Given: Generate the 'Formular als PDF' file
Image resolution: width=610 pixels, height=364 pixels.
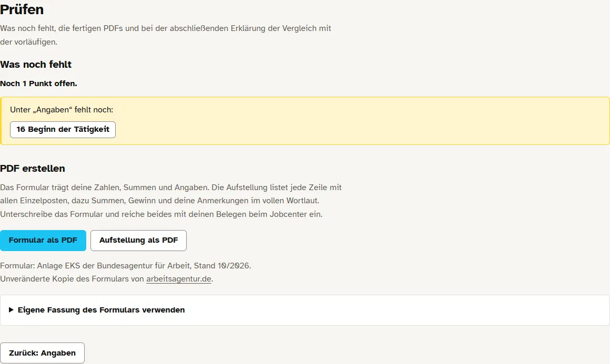Looking at the screenshot, I should [43, 241].
